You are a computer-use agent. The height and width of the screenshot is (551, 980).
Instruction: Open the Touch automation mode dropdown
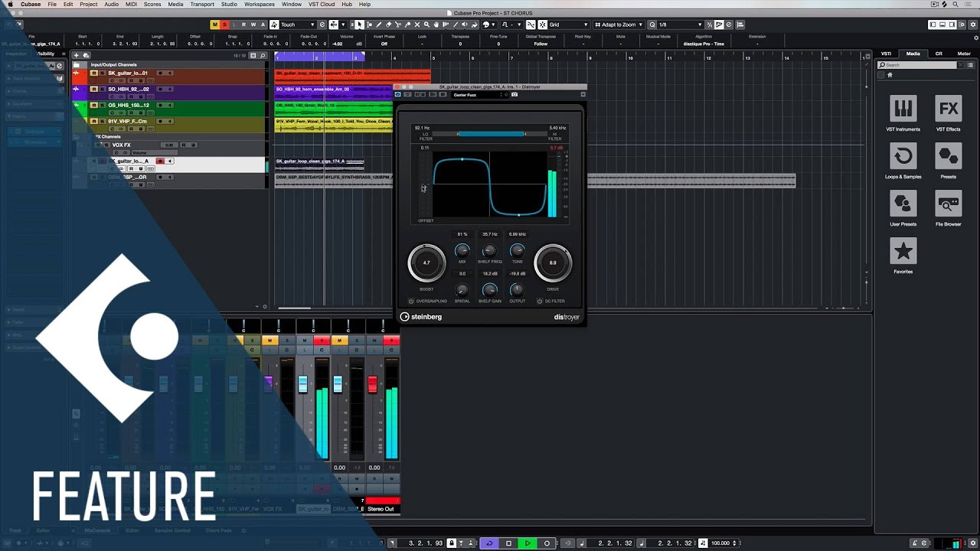(x=298, y=24)
